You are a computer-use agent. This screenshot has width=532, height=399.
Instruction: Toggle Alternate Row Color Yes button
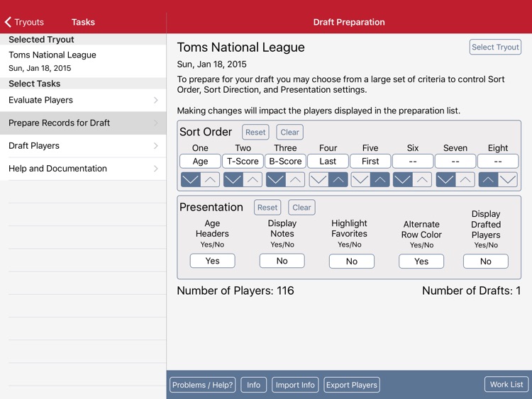pyautogui.click(x=421, y=261)
